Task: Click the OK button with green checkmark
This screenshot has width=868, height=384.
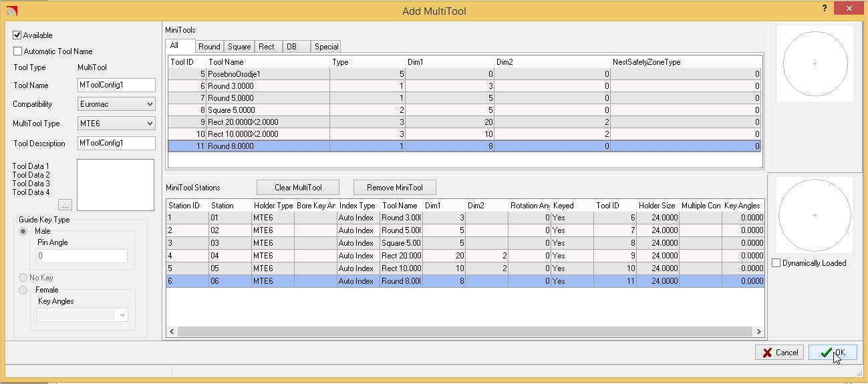Action: point(833,353)
